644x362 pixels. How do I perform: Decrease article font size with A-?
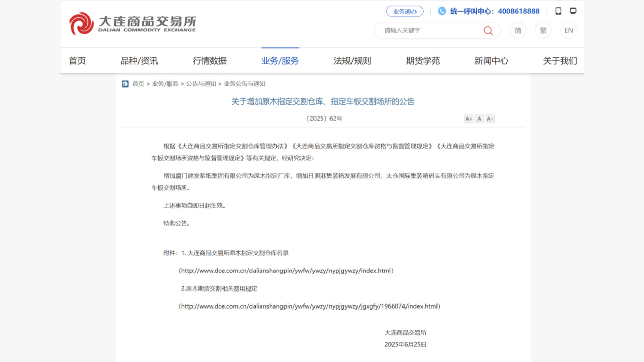tap(490, 119)
